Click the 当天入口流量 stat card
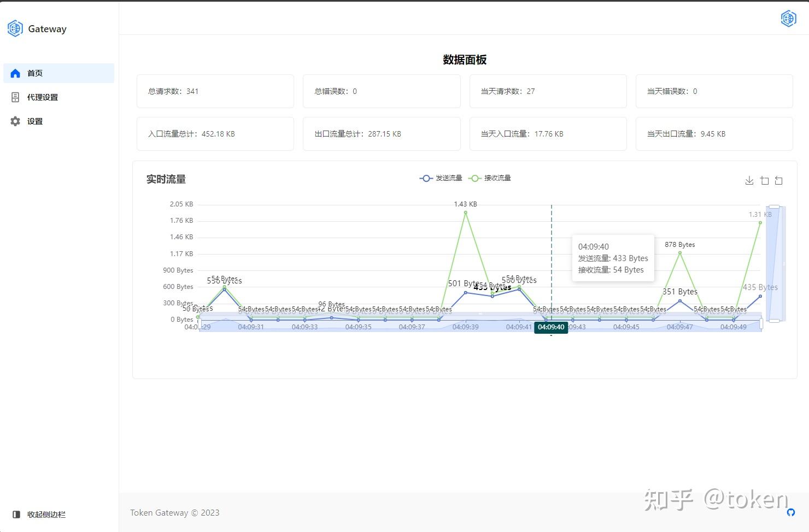 tap(548, 133)
